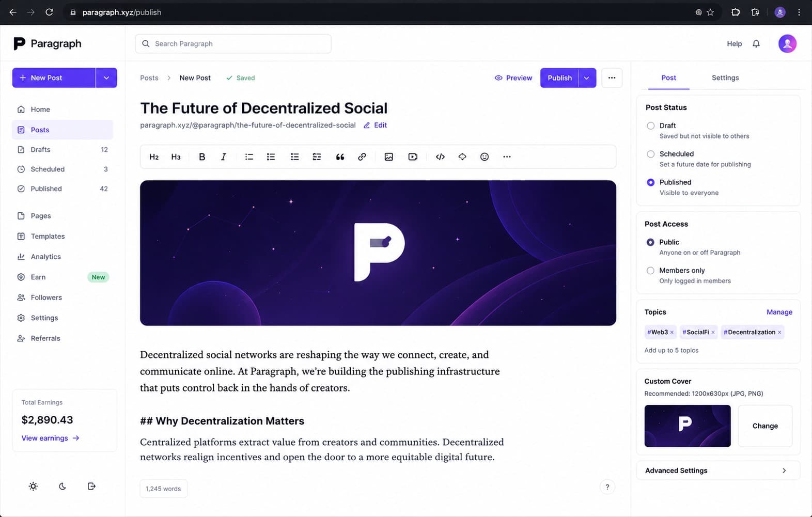Toggle bold formatting in editor toolbar
Image resolution: width=812 pixels, height=517 pixels.
tap(202, 157)
